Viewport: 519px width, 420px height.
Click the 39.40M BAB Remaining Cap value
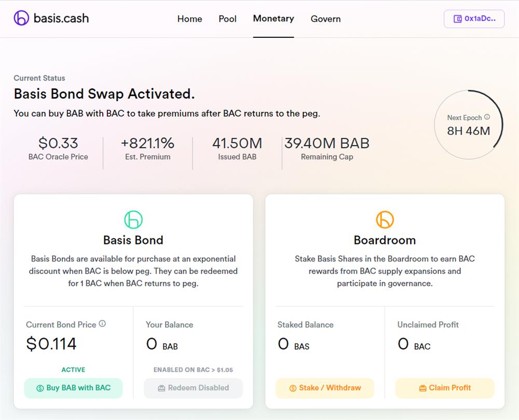click(x=327, y=143)
